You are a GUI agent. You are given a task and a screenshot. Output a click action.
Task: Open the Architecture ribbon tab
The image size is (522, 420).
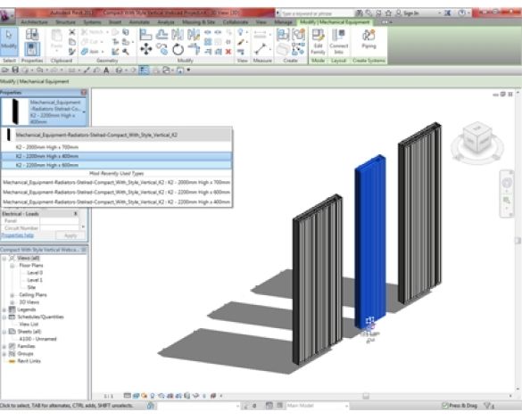click(34, 22)
